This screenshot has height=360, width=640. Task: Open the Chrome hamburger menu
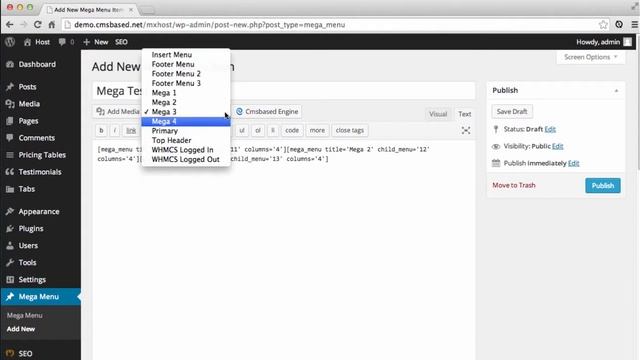(x=634, y=25)
